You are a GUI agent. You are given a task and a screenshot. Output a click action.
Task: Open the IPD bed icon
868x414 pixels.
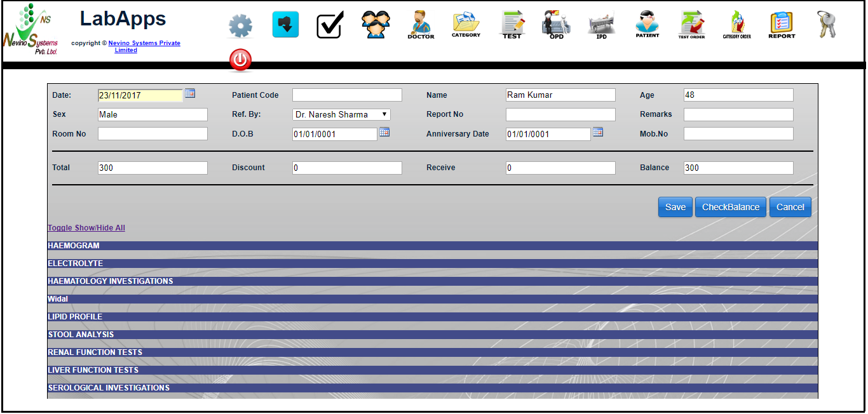click(601, 25)
